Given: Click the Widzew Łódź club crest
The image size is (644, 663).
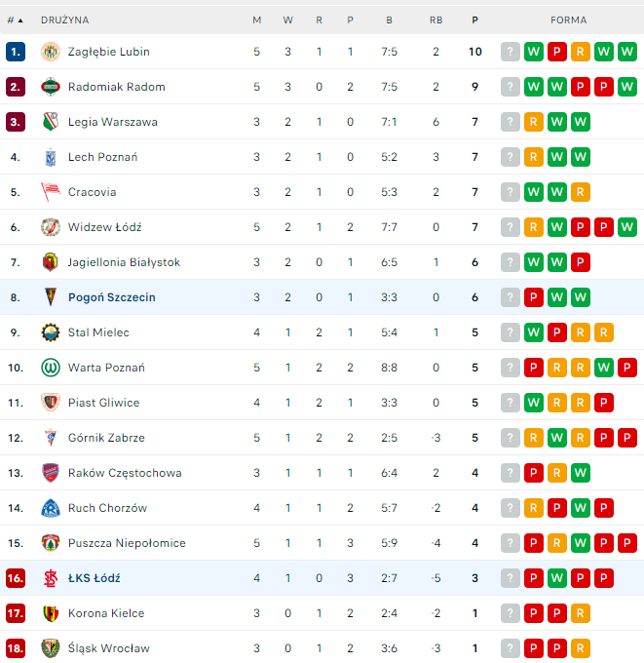Looking at the screenshot, I should point(51,227).
